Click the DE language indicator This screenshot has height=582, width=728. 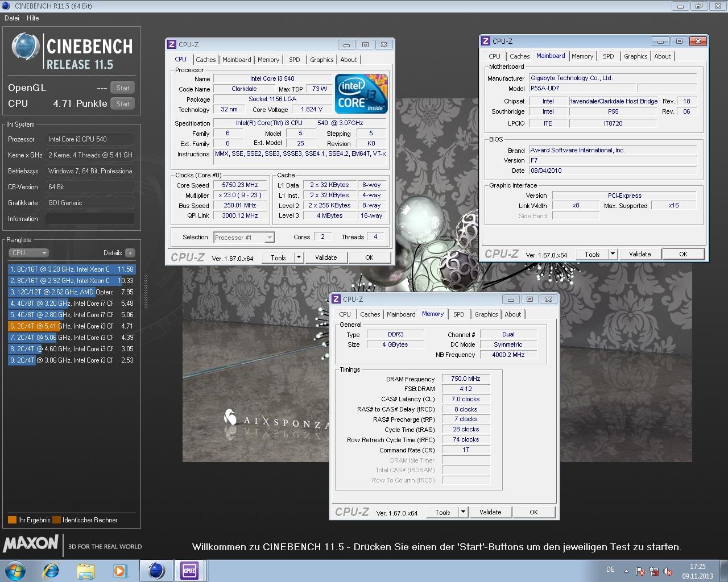coord(610,569)
